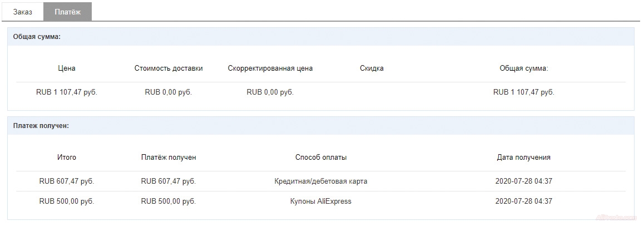Viewport: 644px width, 226px height.
Task: Click the Дата получения column header
Action: pyautogui.click(x=523, y=158)
